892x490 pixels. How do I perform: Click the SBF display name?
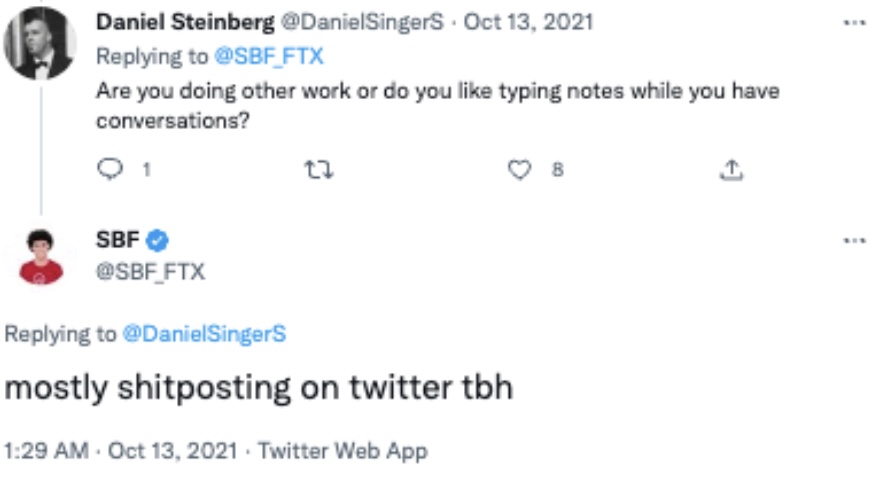click(117, 240)
